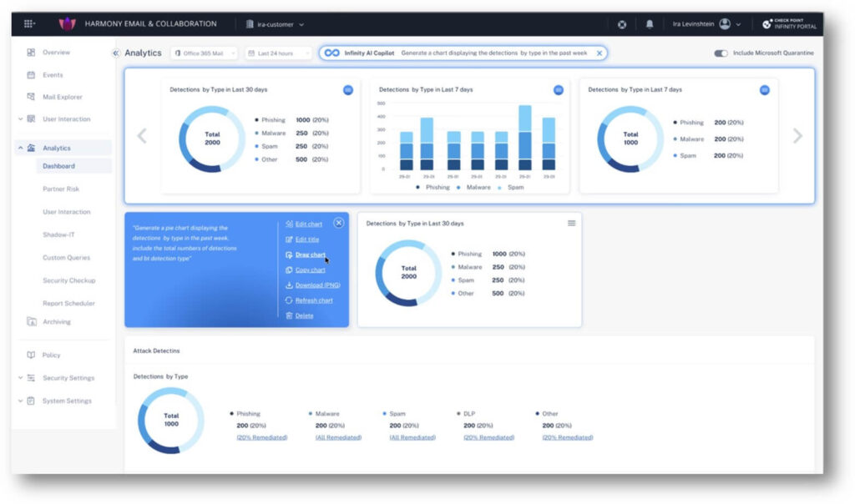The height and width of the screenshot is (504, 855).
Task: Expand the Ira Levinshtein user menu chevron
Action: tap(738, 24)
